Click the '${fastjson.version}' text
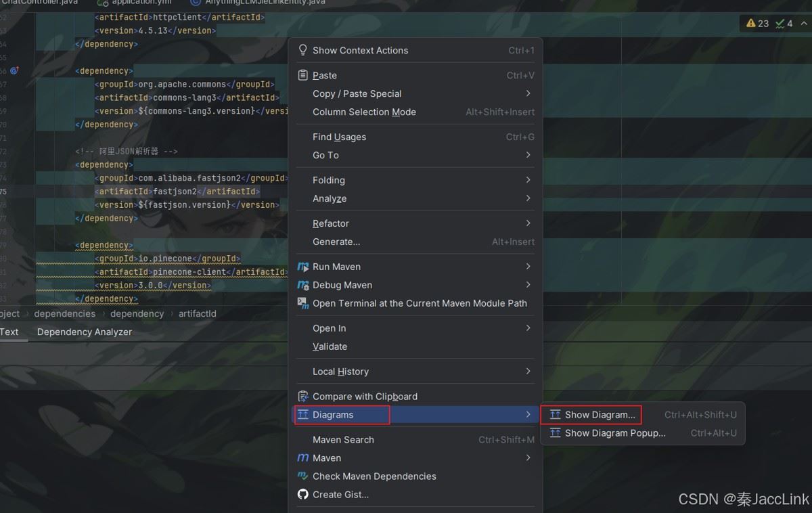Screen dimensions: 812x513 pos(185,205)
